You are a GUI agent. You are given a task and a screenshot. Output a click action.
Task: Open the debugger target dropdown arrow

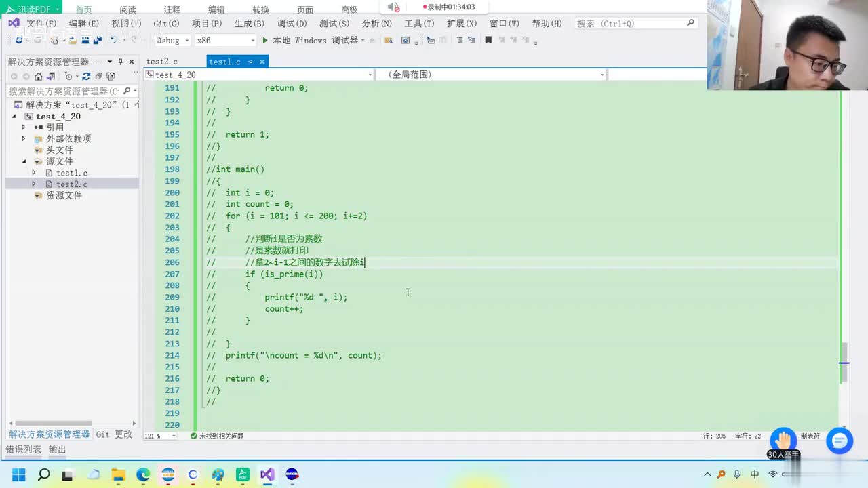[363, 41]
